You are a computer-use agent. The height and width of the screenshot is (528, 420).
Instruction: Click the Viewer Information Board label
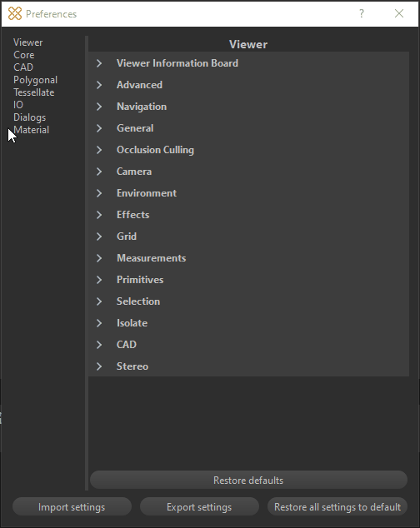[x=177, y=63]
